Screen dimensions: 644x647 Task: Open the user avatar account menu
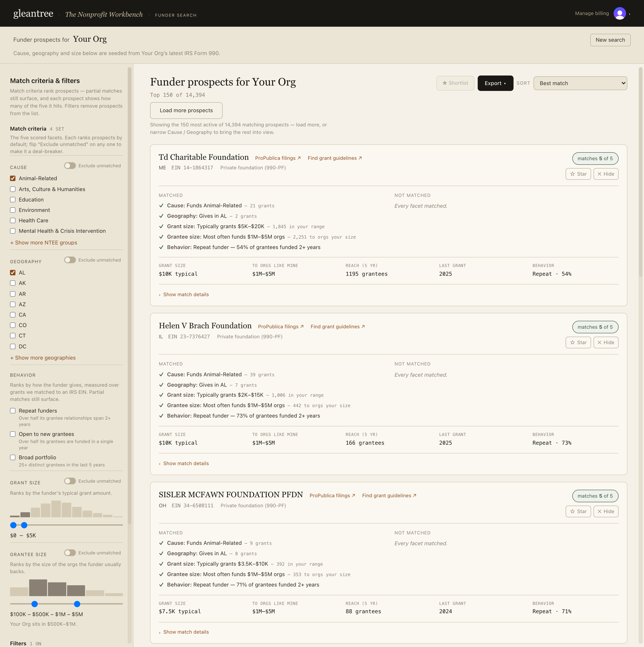[x=619, y=13]
